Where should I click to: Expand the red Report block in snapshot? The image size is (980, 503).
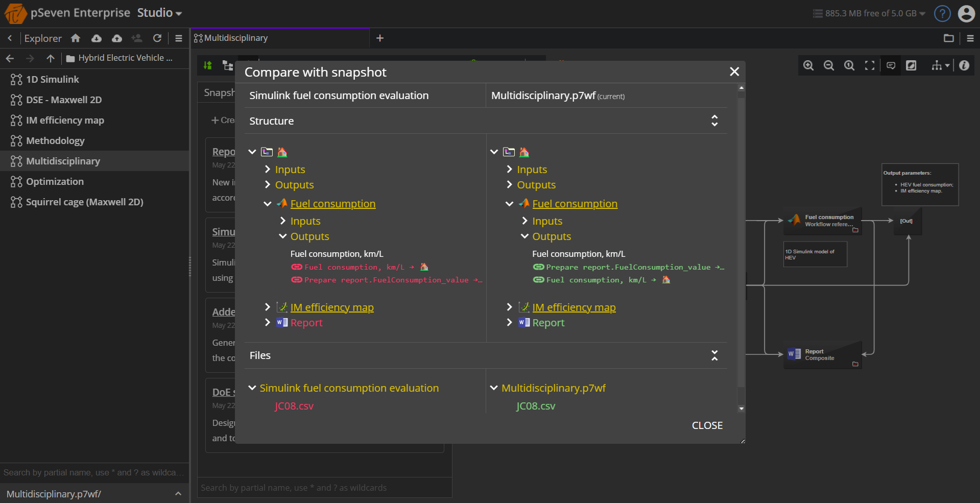point(267,322)
